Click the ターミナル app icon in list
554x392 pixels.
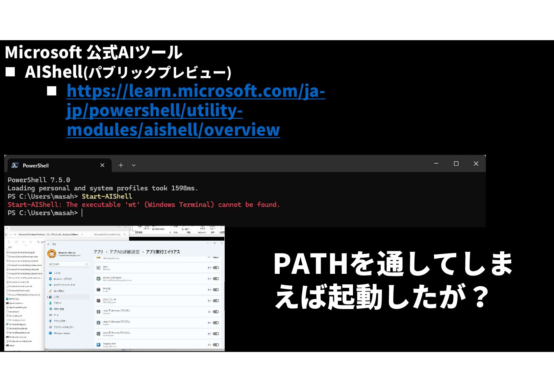click(x=98, y=290)
